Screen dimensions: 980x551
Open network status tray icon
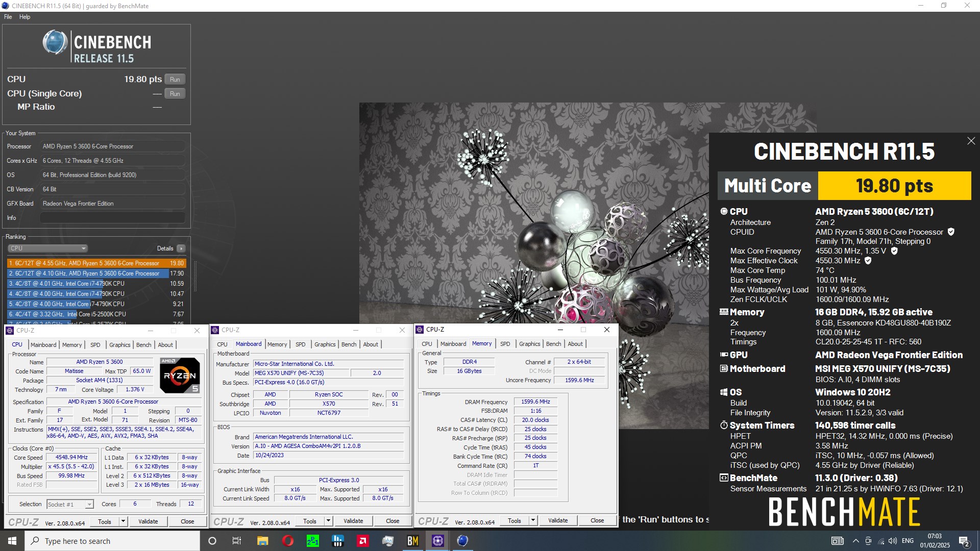pos(880,541)
